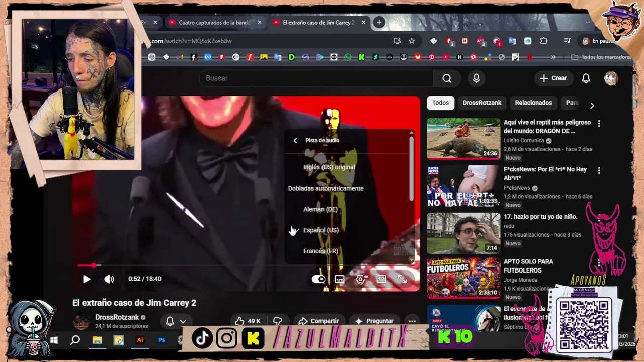The image size is (644, 362).
Task: Open more options for Luisito Comunica video
Action: [x=599, y=124]
